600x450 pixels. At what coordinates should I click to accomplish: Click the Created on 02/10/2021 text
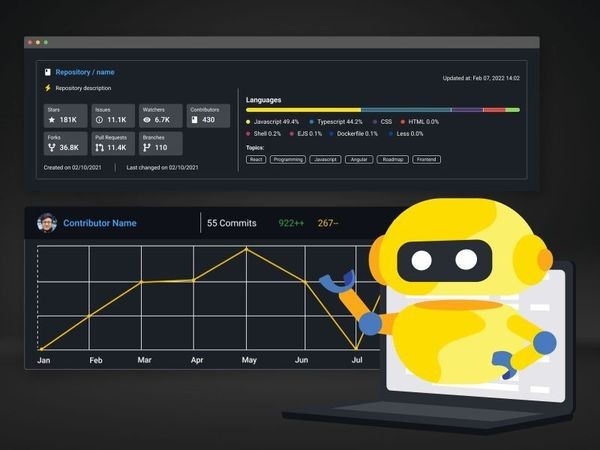(73, 167)
